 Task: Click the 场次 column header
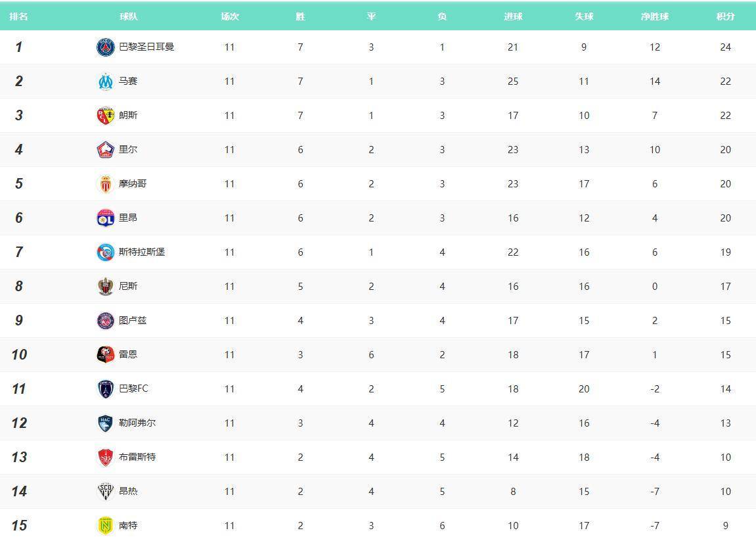pos(229,16)
